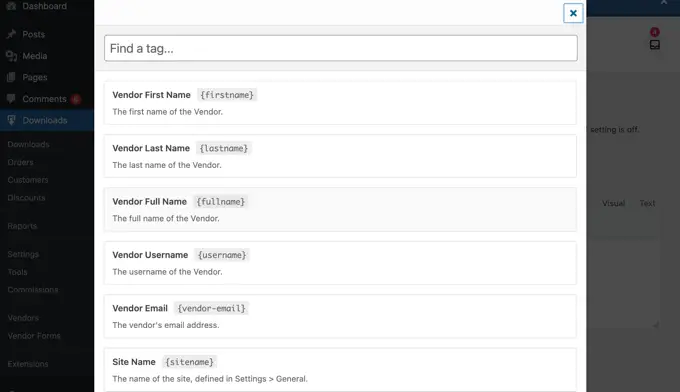Click the Media icon in sidebar
Image resolution: width=680 pixels, height=392 pixels.
point(11,56)
